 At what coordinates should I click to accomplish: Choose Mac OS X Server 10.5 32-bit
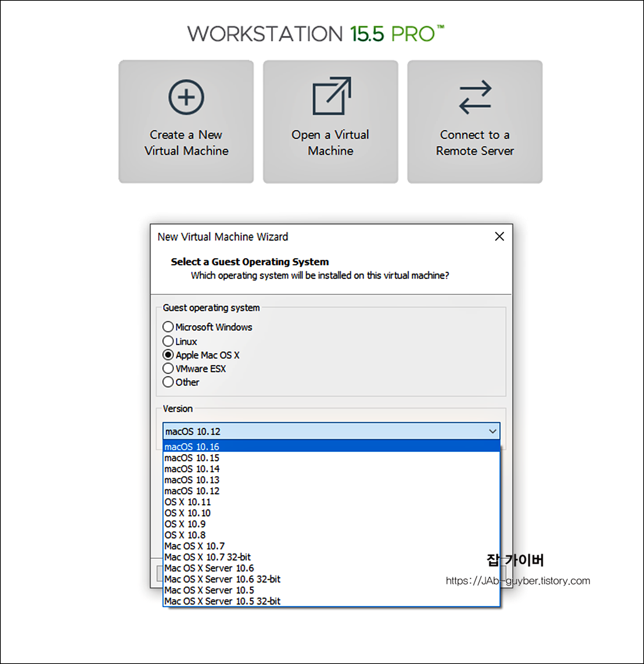[x=331, y=601]
